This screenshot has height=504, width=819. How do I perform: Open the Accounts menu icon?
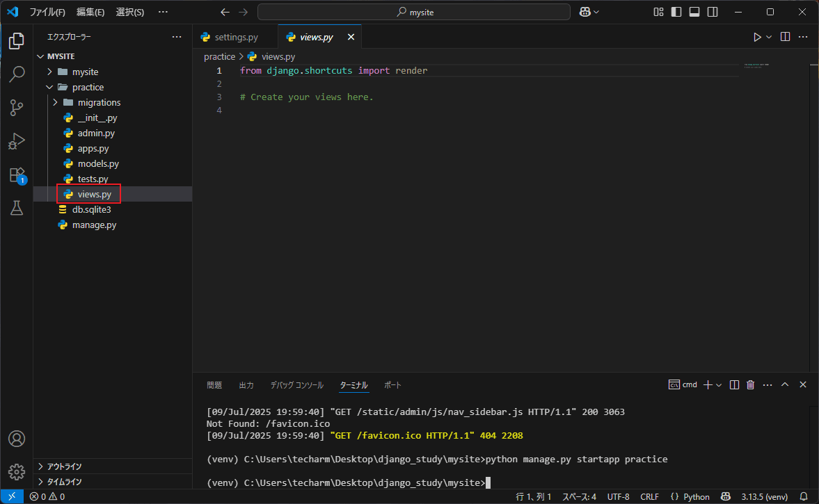pyautogui.click(x=17, y=439)
